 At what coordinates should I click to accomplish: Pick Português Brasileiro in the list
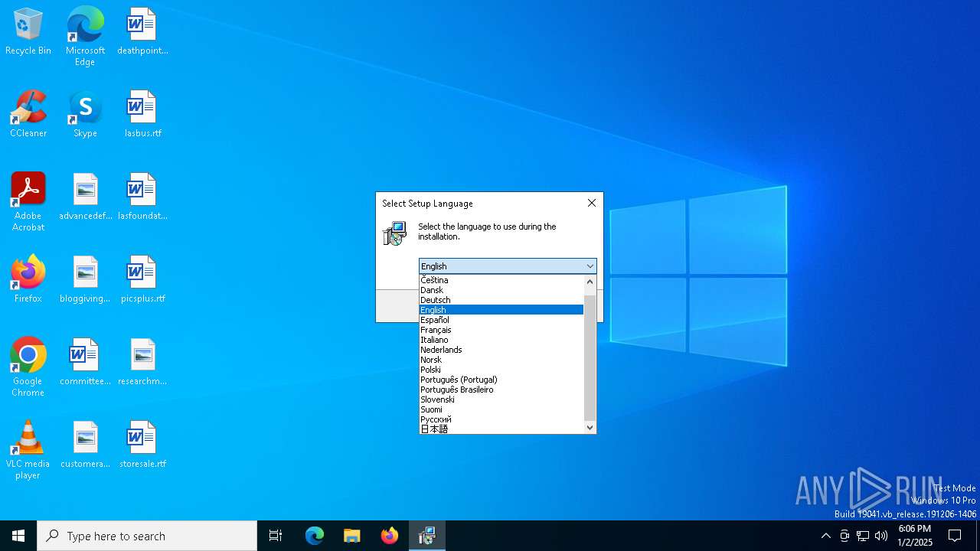[x=501, y=390]
